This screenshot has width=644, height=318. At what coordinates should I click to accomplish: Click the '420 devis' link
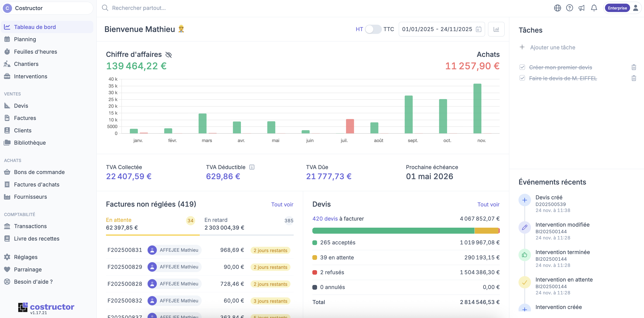click(325, 219)
